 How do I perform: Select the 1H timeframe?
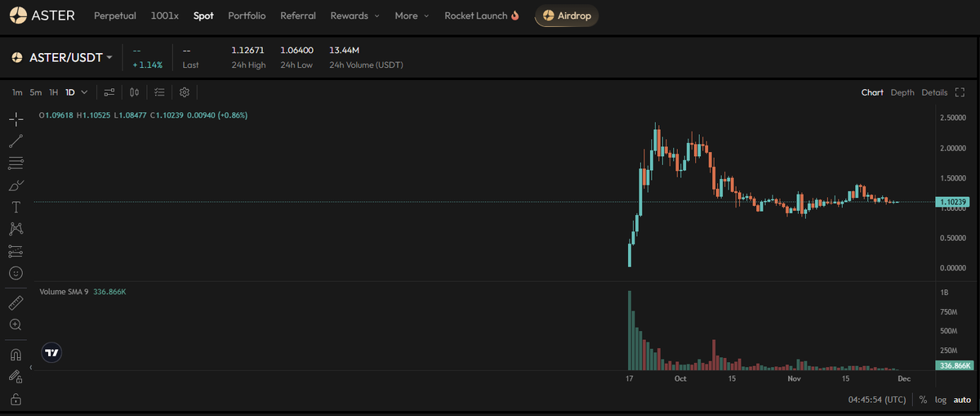click(53, 92)
